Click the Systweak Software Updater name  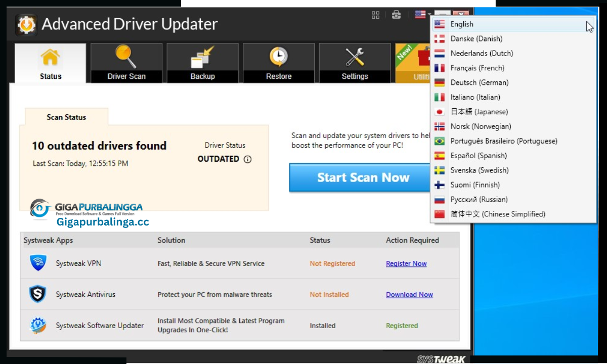tap(100, 326)
